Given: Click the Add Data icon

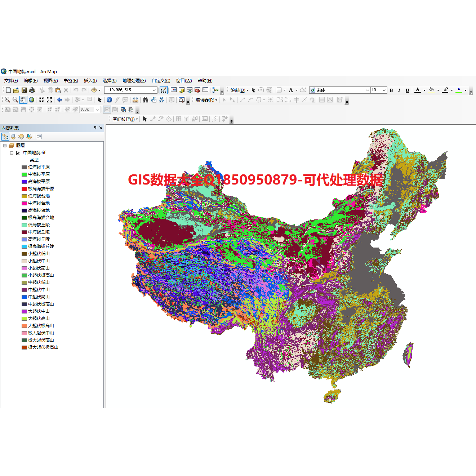Looking at the screenshot, I should click(x=94, y=90).
